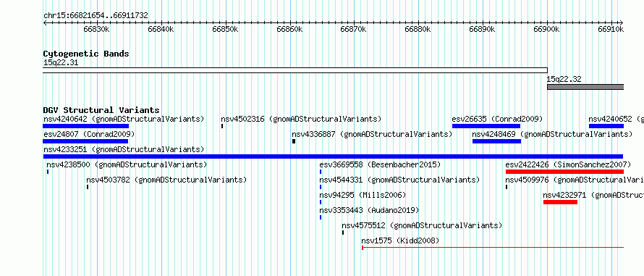Viewport: 644px width, 276px height.
Task: Click left arrowhead of the coordinate ruler
Action: 45,23
